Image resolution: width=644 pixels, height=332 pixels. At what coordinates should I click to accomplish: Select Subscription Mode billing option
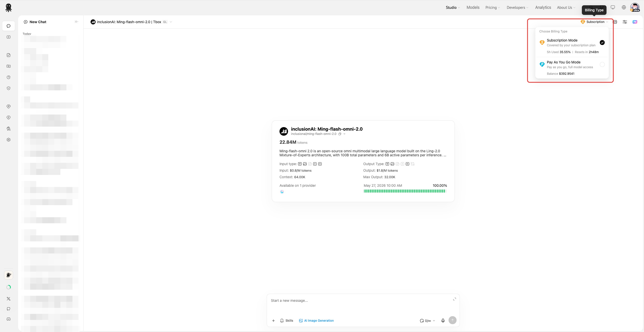pos(572,46)
